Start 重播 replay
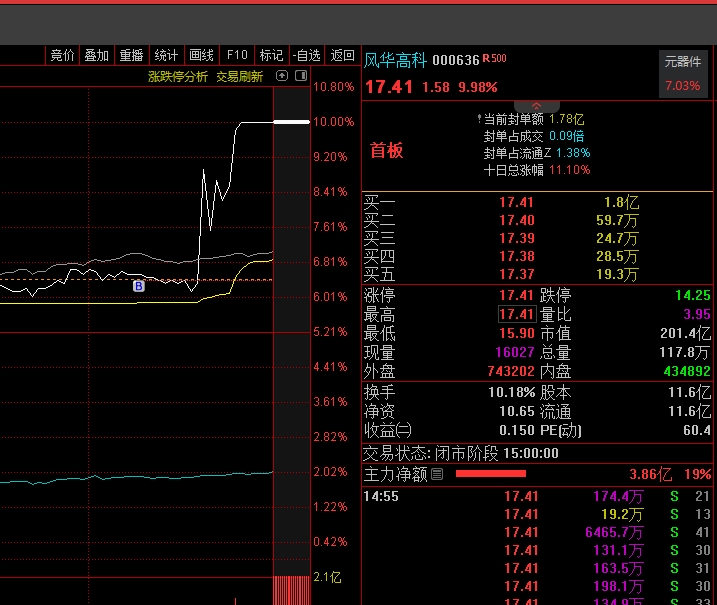 [131, 55]
